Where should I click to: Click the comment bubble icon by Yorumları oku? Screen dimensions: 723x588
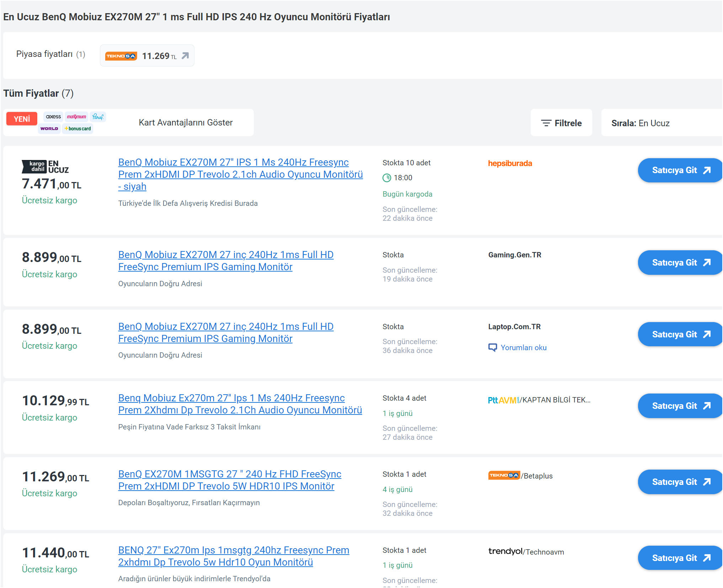click(x=493, y=348)
